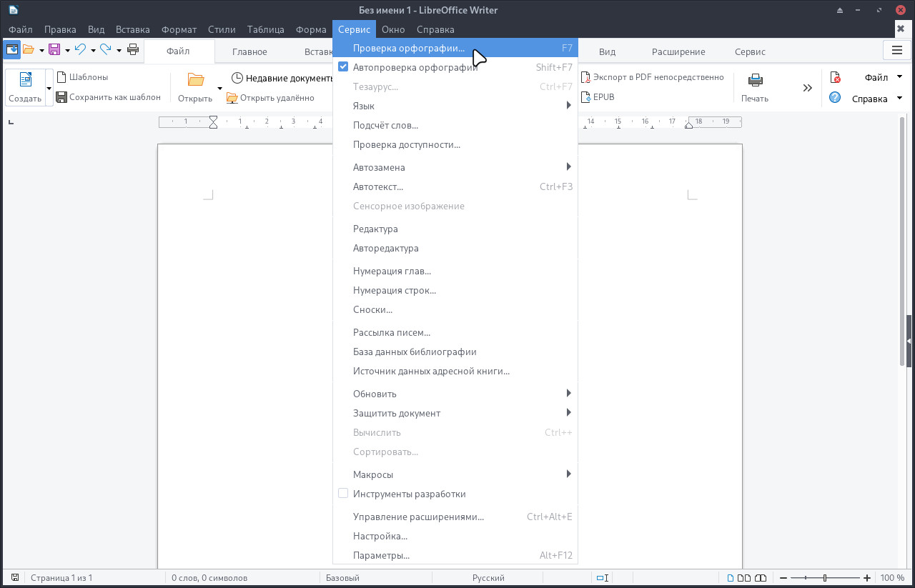Click the purple Save floppy icon
The height and width of the screenshot is (588, 915).
click(x=54, y=50)
